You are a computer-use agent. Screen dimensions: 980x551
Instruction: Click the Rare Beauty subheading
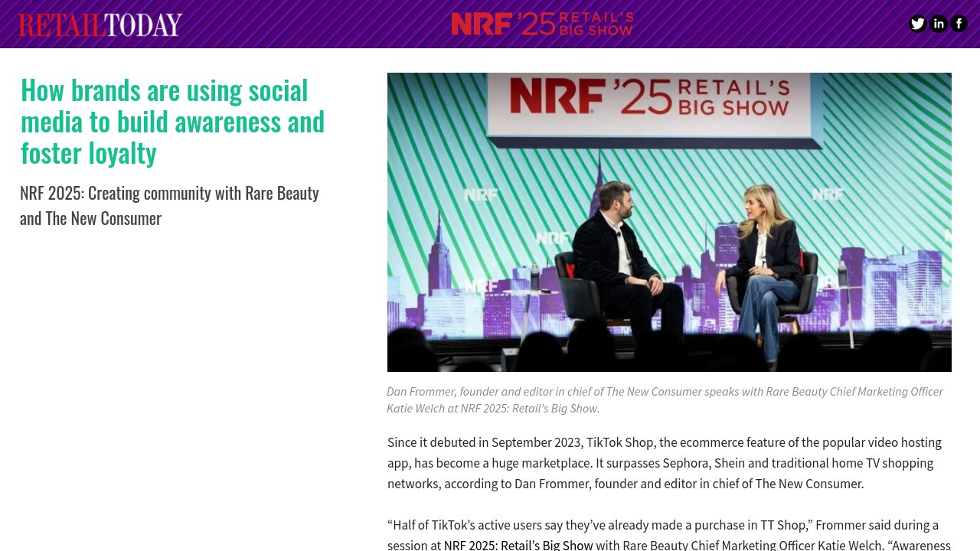(169, 204)
